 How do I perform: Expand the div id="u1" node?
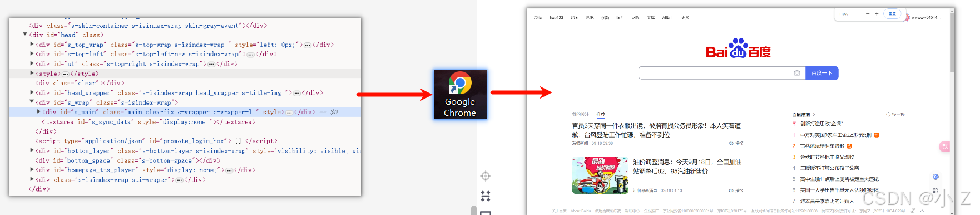click(x=32, y=63)
